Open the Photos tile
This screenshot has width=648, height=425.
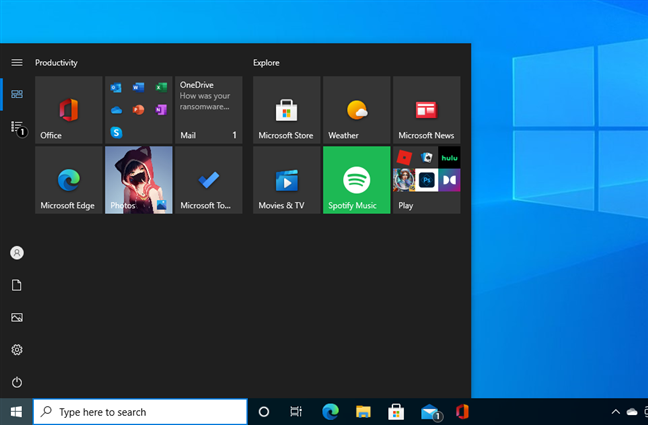(138, 180)
